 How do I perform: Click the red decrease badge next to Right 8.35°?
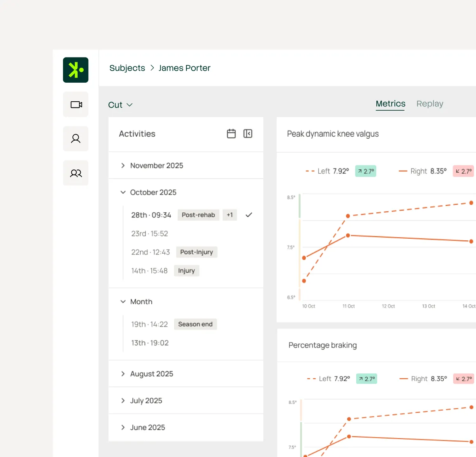[x=463, y=171]
